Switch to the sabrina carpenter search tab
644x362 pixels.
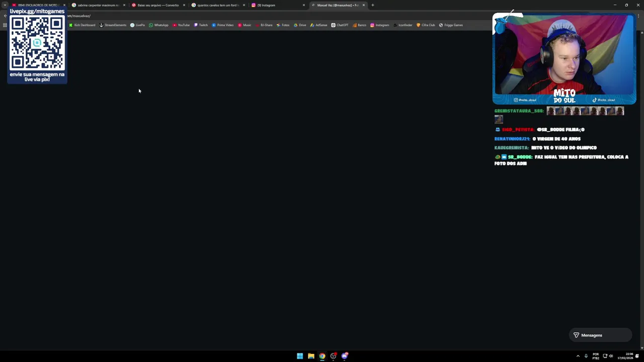[x=98, y=5]
